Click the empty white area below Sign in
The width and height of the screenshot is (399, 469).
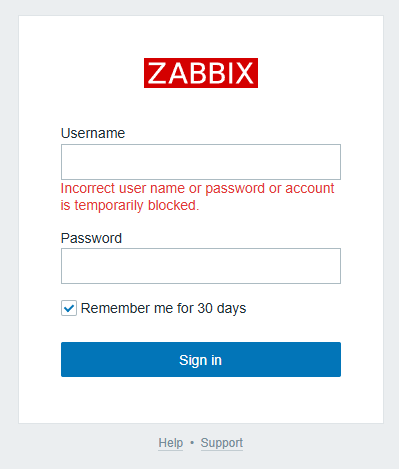tap(201, 400)
